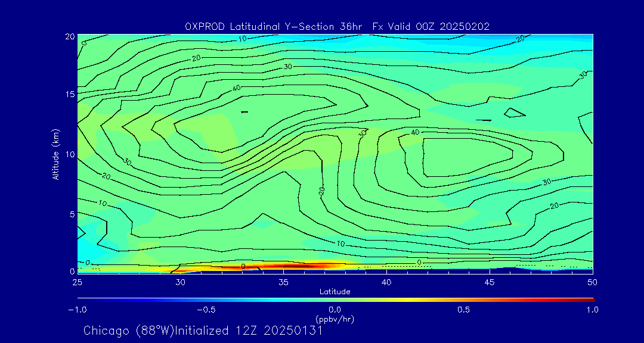This screenshot has width=644, height=343.
Task: Select the 45 latitude tick label
Action: pyautogui.click(x=490, y=282)
